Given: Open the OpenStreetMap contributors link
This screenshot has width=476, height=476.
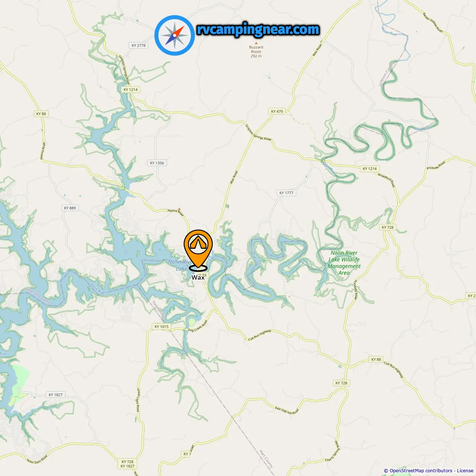Looking at the screenshot, I should (421, 470).
